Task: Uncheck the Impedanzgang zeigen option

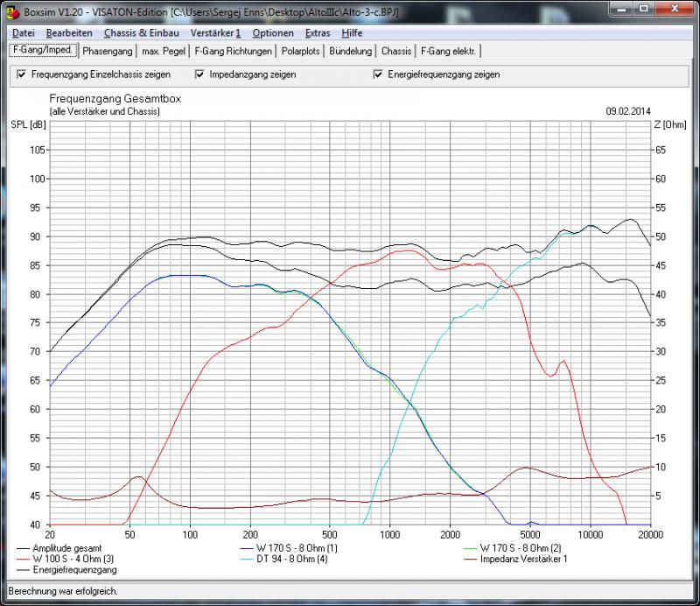Action: [x=200, y=74]
